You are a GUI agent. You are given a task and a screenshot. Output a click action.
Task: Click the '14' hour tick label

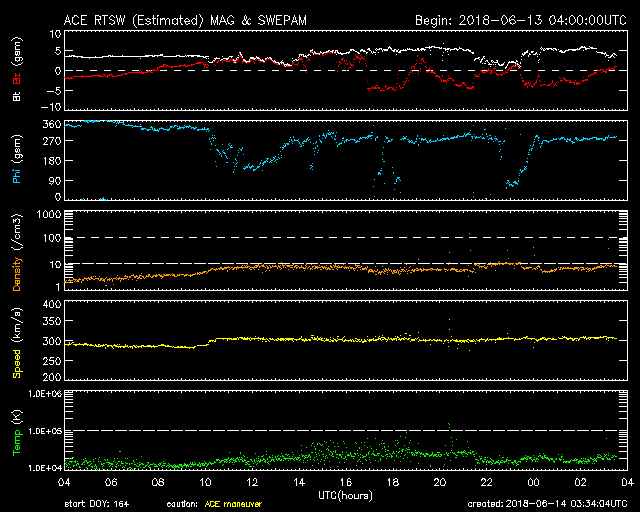pyautogui.click(x=299, y=483)
